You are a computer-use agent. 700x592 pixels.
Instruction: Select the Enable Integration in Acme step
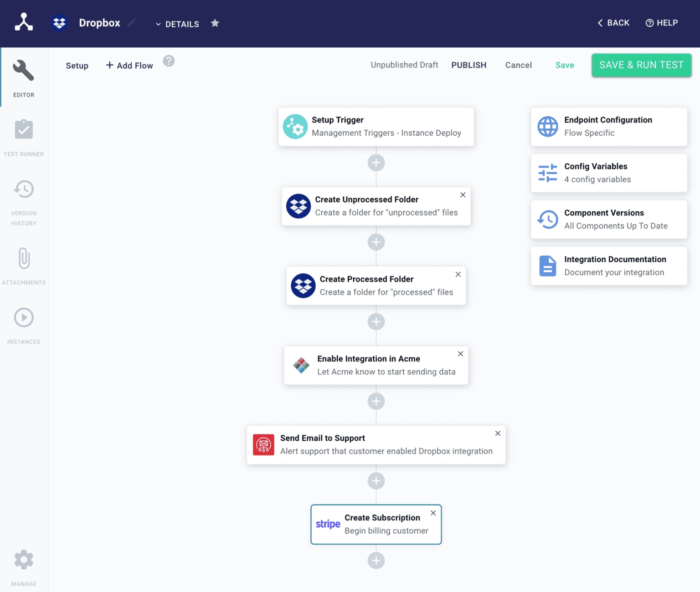[376, 365]
